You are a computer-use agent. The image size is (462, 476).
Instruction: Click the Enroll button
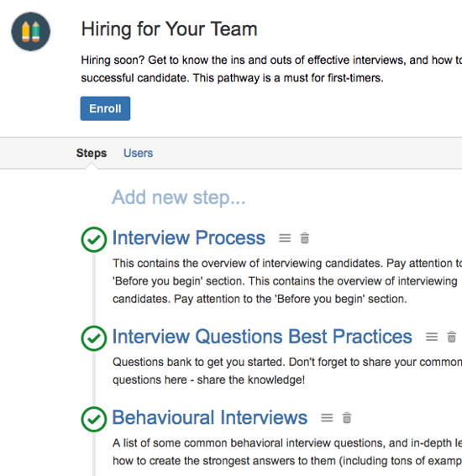point(105,108)
